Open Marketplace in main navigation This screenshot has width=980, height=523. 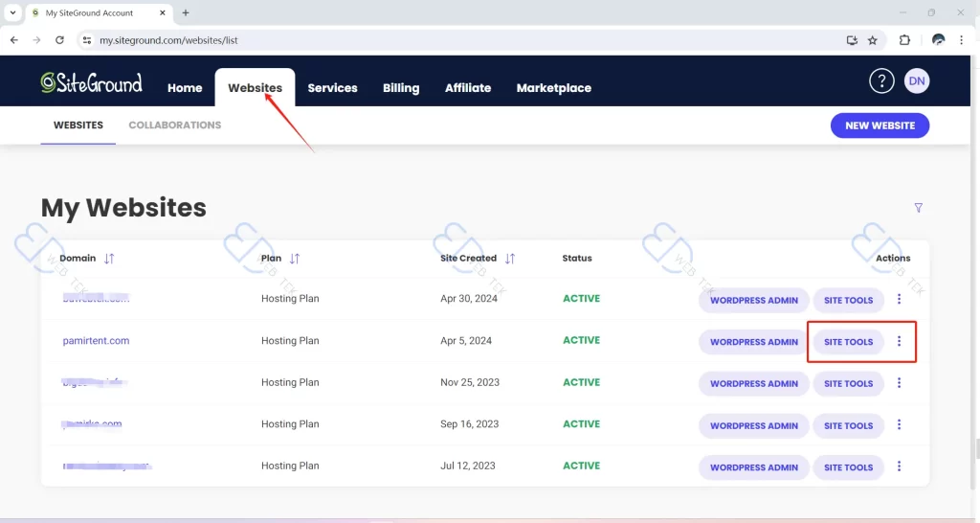click(554, 88)
